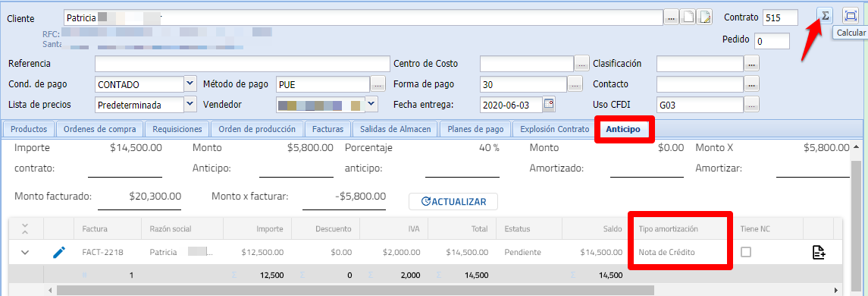
Task: Open the Contacto lookup button
Action: point(751,85)
